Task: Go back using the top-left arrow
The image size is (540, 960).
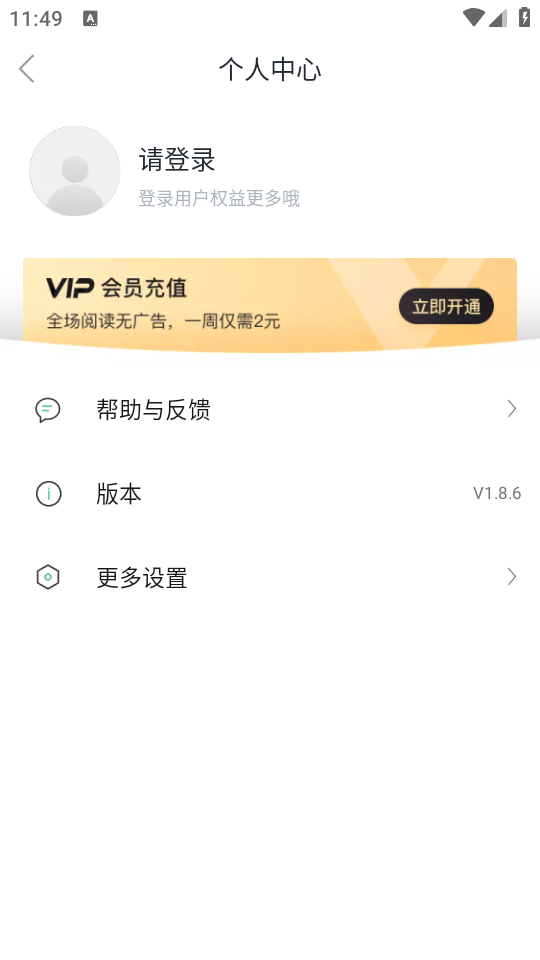Action: point(26,69)
